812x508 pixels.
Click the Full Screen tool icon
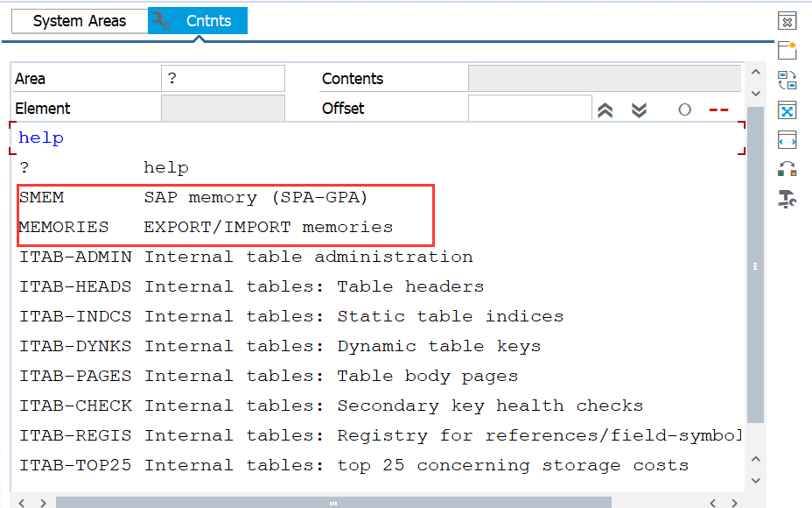pyautogui.click(x=787, y=109)
